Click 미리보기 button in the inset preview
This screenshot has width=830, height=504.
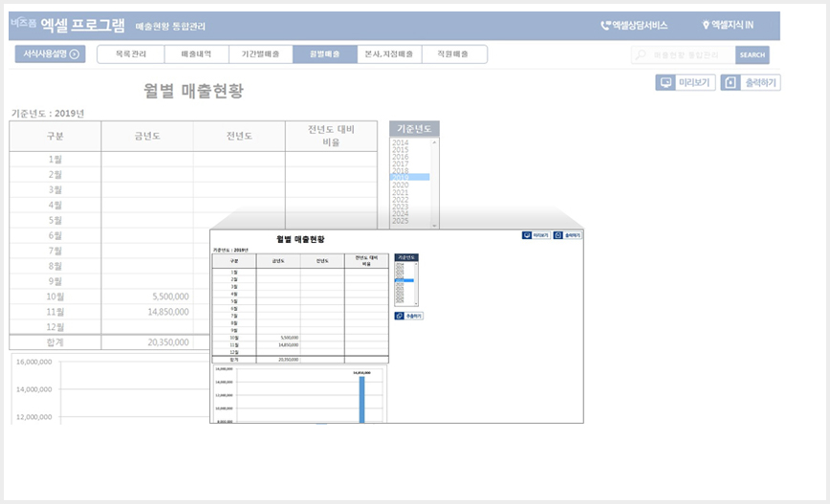536,235
